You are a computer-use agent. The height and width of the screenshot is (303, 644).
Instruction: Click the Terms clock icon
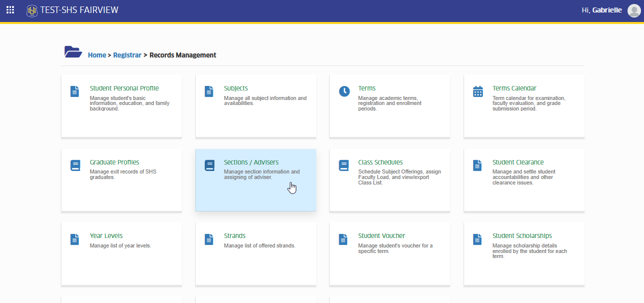[344, 91]
